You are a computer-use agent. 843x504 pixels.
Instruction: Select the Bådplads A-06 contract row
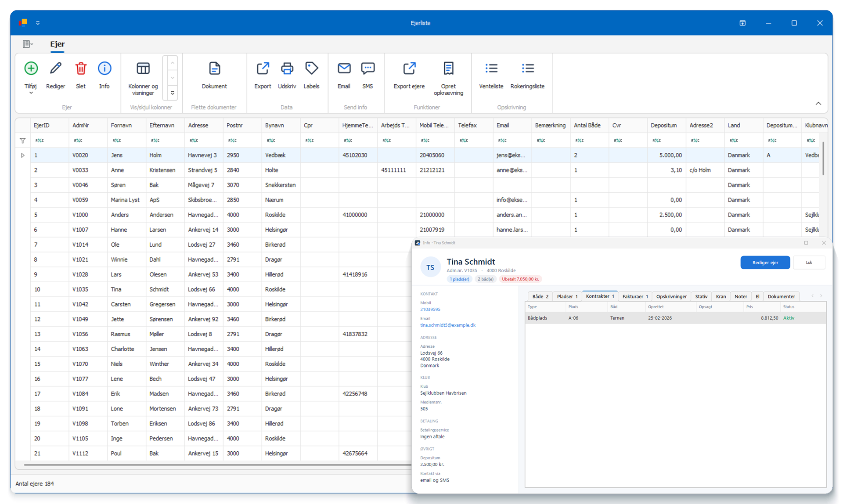pos(675,318)
